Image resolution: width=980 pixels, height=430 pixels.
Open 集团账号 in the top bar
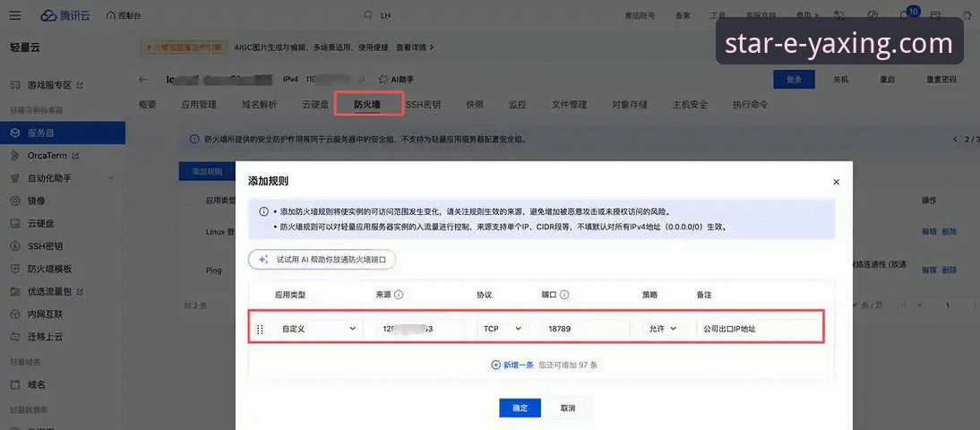pyautogui.click(x=640, y=15)
